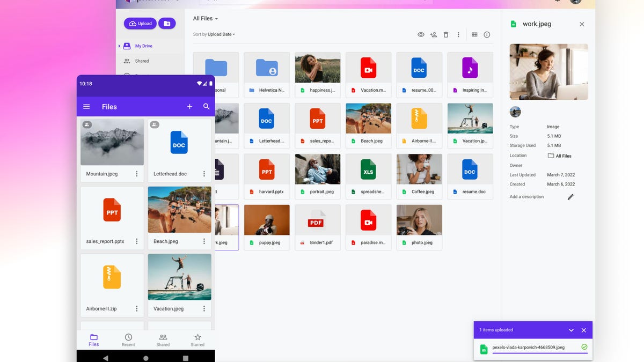Select the Coffee.jpeg thumbnail
The height and width of the screenshot is (362, 644).
click(x=419, y=169)
